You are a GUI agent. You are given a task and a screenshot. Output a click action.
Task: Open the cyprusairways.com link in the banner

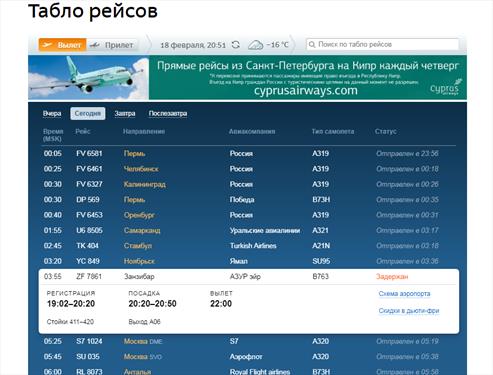(306, 90)
